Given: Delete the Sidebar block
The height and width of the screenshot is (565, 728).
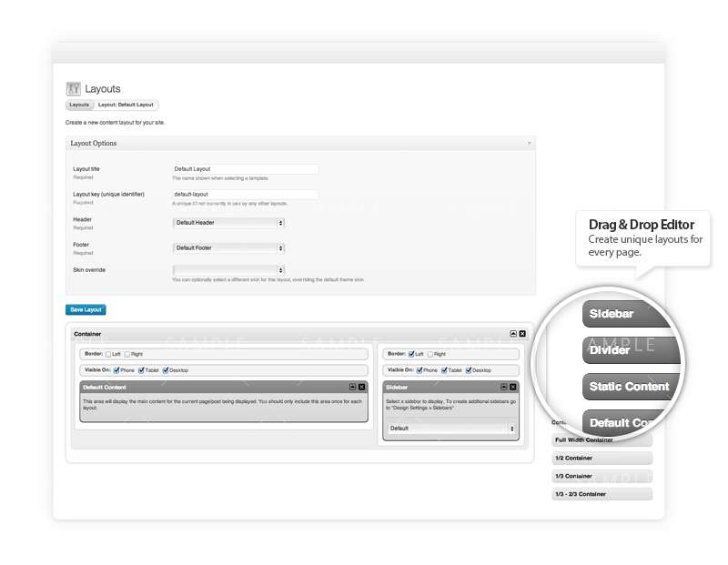Looking at the screenshot, I should pos(513,387).
